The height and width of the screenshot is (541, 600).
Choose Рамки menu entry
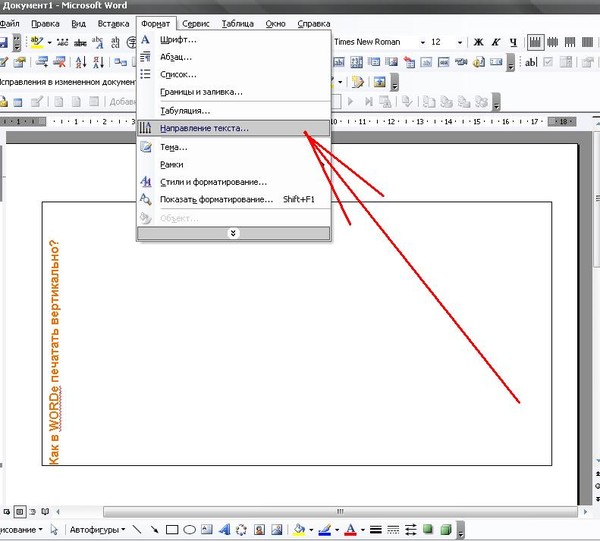[x=233, y=165]
